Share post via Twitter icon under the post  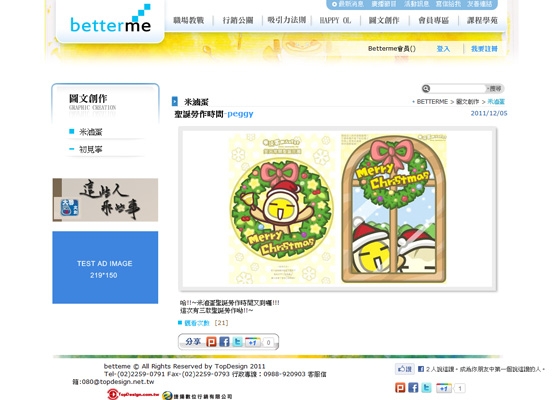[x=237, y=342]
